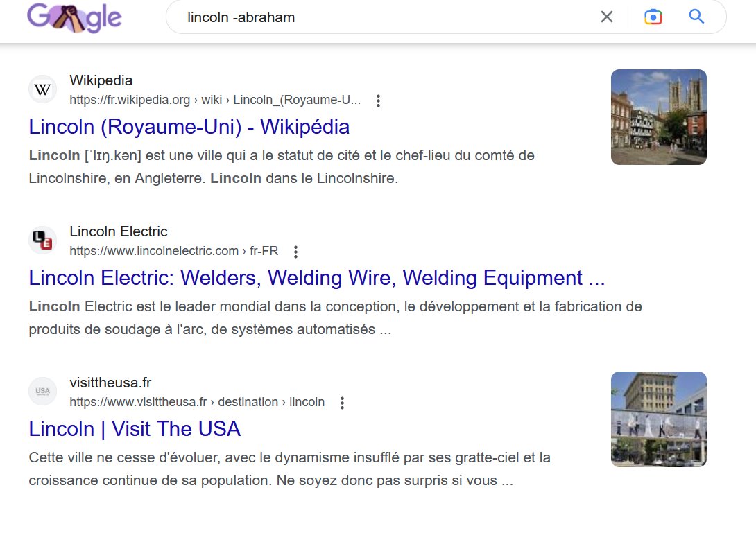Click the Lincoln cathedral town thumbnail
756x533 pixels.
pyautogui.click(x=659, y=117)
